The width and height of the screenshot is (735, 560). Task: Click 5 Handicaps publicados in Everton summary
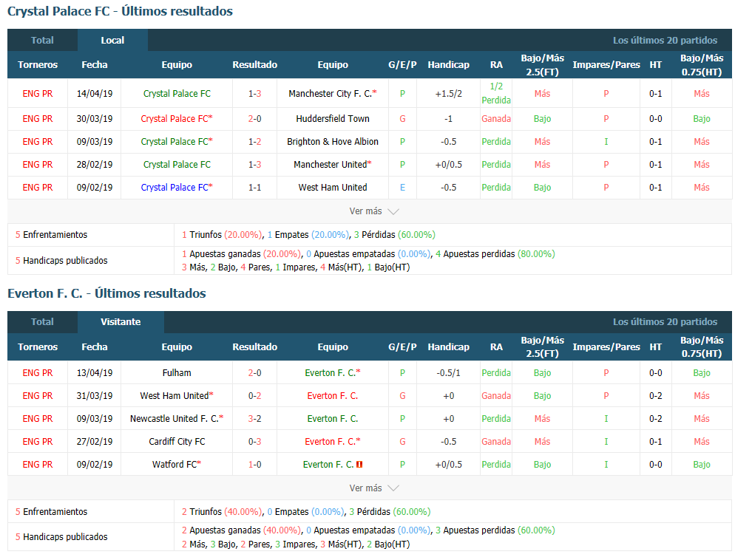coord(61,537)
